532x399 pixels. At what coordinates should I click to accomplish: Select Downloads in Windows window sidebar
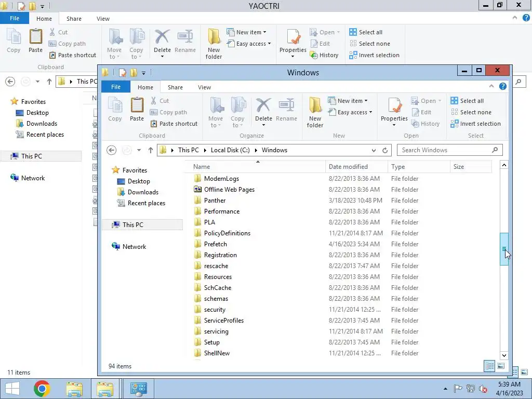[143, 192]
